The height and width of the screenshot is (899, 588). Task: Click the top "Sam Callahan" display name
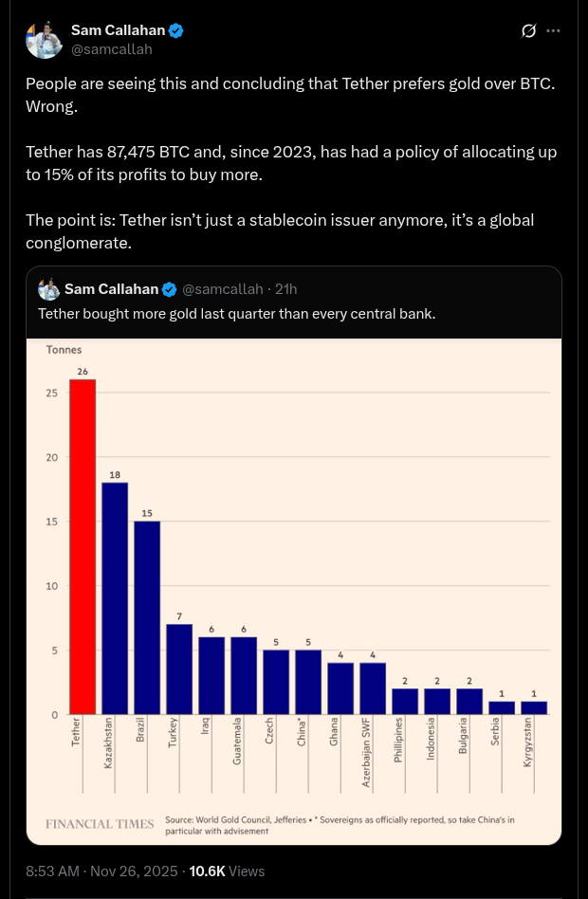pyautogui.click(x=118, y=31)
